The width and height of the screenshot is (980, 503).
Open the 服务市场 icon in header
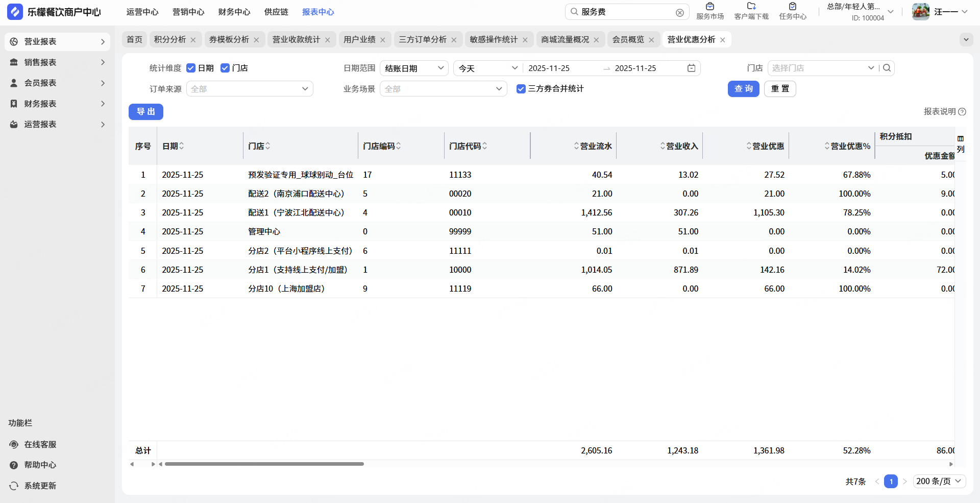coord(709,7)
